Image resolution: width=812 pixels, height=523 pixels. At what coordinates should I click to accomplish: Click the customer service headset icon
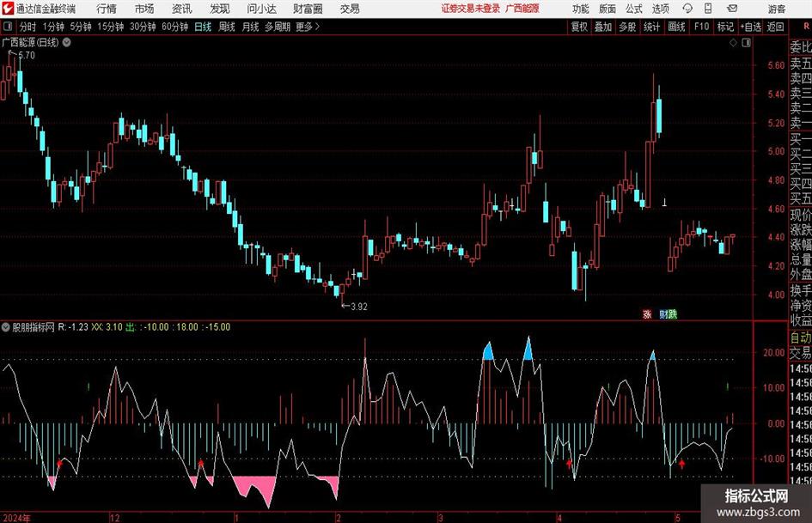687,9
